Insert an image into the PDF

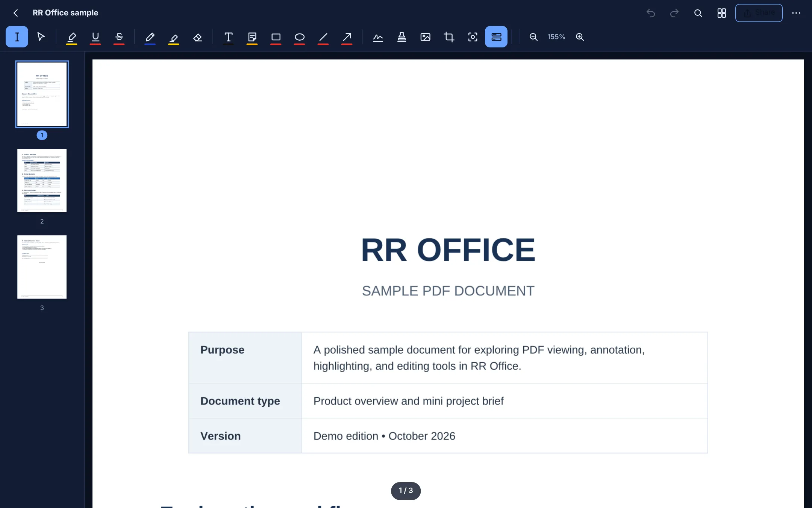pyautogui.click(x=426, y=37)
